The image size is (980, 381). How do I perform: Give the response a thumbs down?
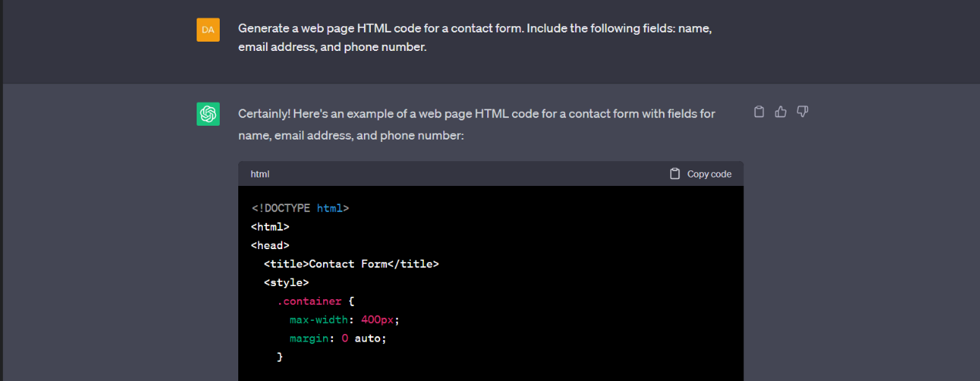[802, 112]
